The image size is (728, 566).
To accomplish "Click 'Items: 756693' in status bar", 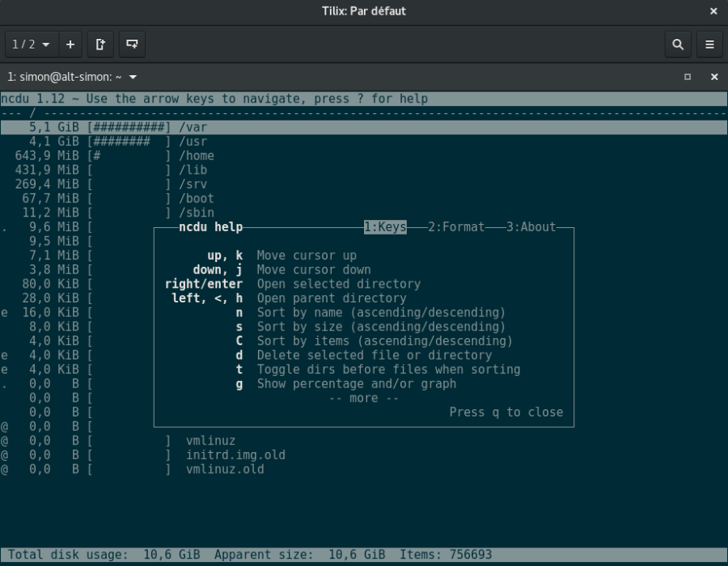I will 446,555.
